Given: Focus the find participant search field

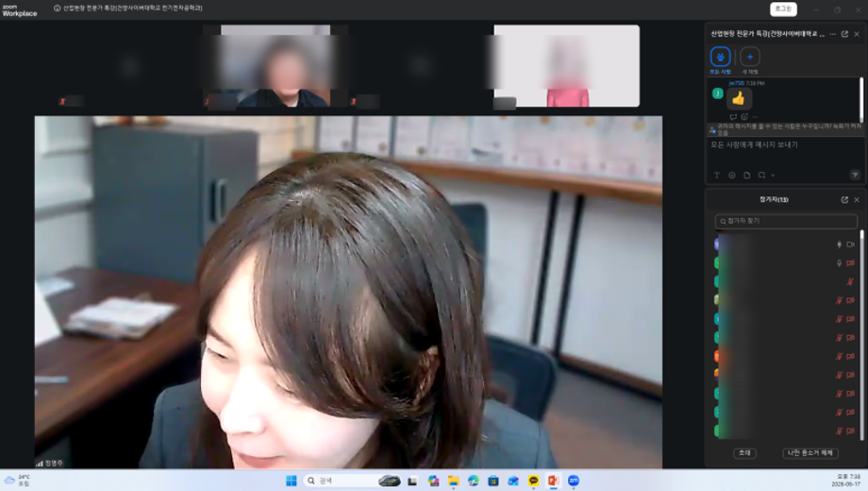Looking at the screenshot, I should point(786,221).
